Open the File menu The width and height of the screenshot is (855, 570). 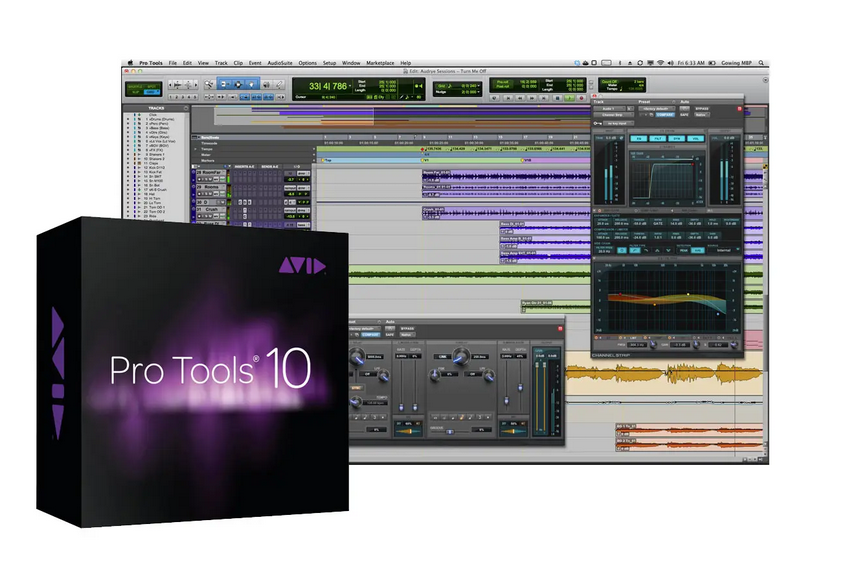[172, 63]
